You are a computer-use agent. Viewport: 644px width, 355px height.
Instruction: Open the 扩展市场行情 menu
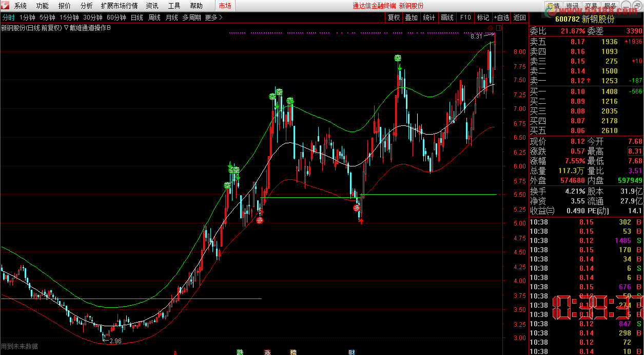point(119,6)
